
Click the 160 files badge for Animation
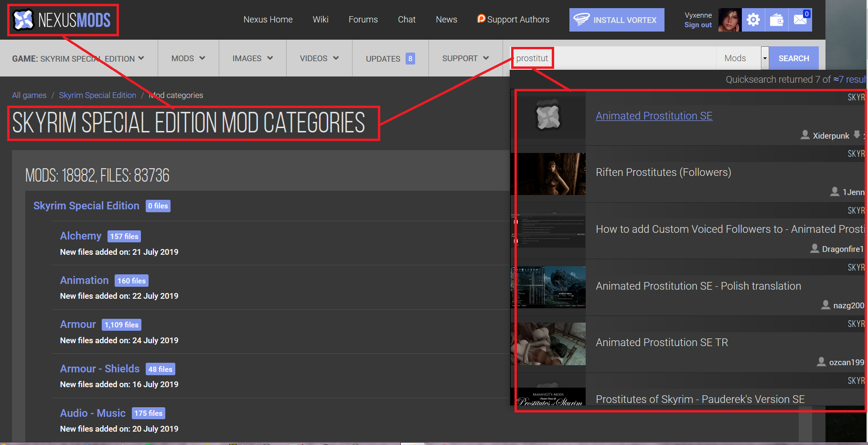coord(131,281)
